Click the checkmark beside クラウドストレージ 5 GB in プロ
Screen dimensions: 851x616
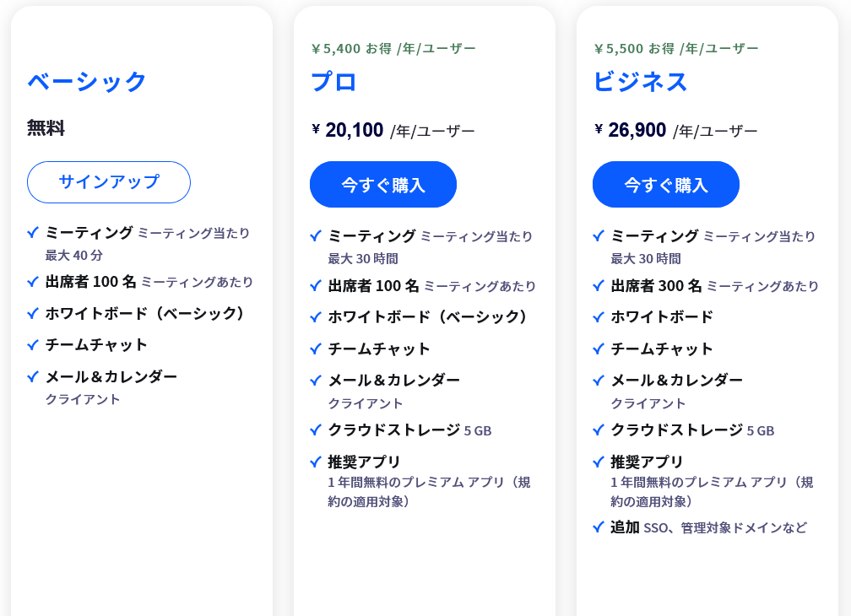pyautogui.click(x=314, y=430)
